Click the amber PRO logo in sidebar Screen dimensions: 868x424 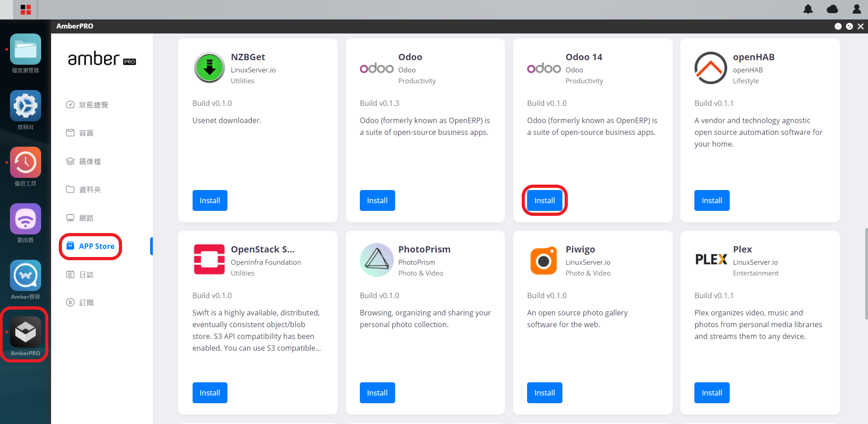102,59
